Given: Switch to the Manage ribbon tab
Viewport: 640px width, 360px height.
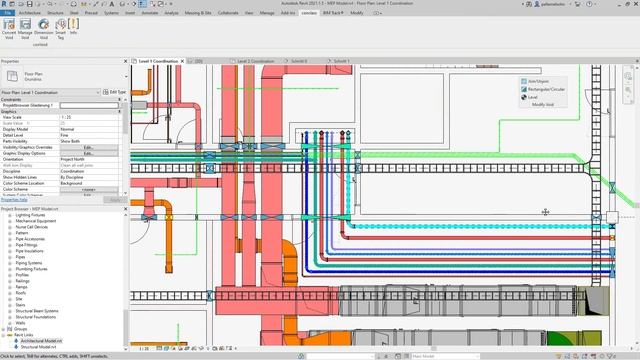Looking at the screenshot, I should [x=267, y=13].
